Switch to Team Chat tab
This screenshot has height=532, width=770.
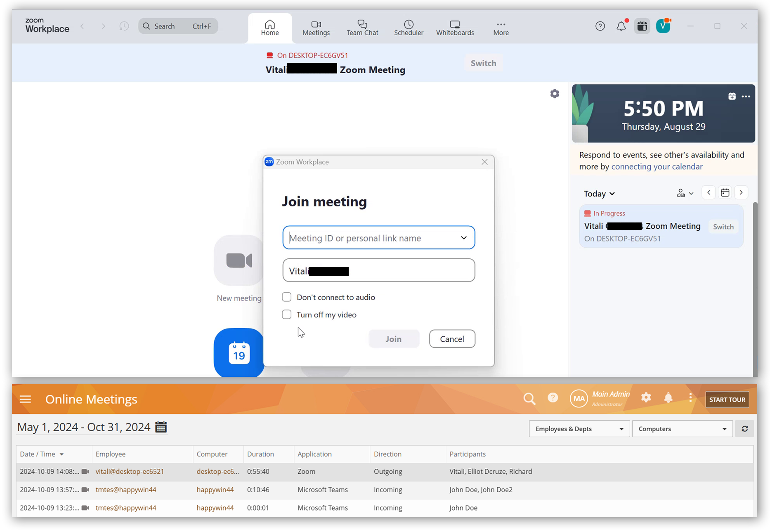pyautogui.click(x=362, y=28)
